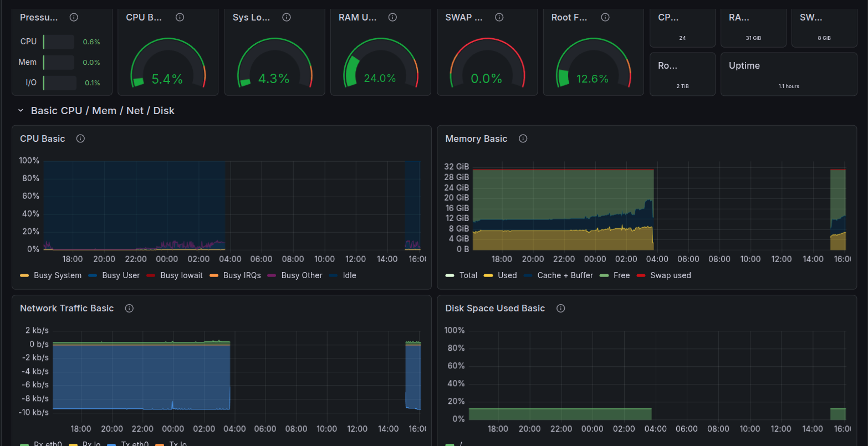Click the info icon next to SWAP panel title
Screen dimensions: 868x446
(x=499, y=17)
